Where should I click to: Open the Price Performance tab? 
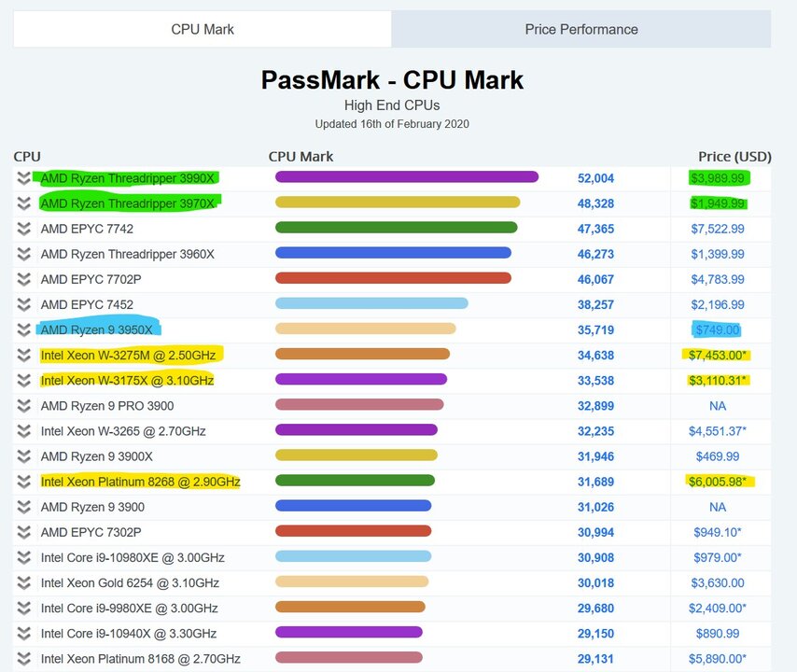pyautogui.click(x=581, y=30)
